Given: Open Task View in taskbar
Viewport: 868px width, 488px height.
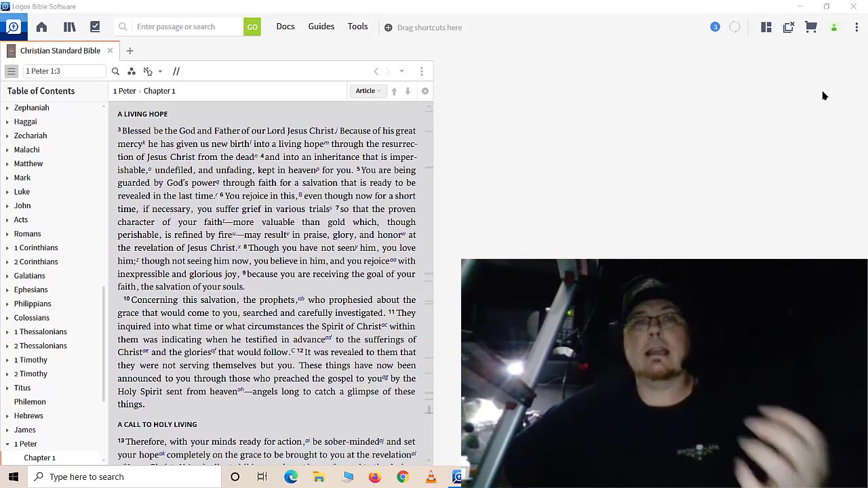Looking at the screenshot, I should click(262, 477).
